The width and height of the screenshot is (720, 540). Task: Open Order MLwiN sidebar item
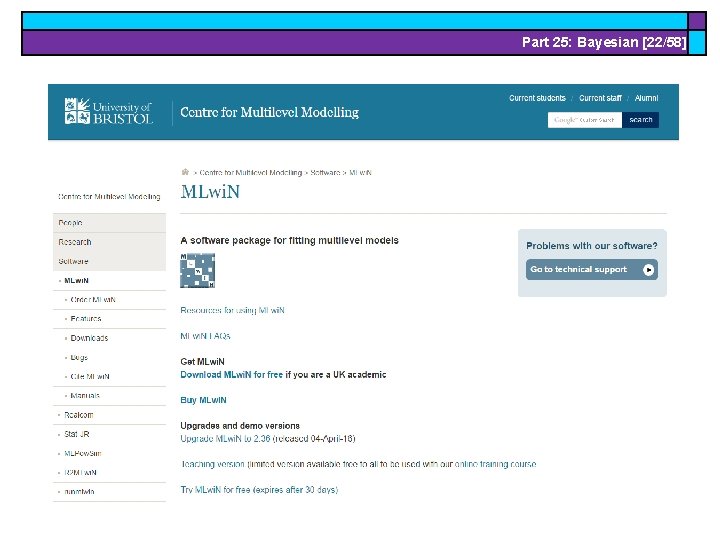click(93, 300)
